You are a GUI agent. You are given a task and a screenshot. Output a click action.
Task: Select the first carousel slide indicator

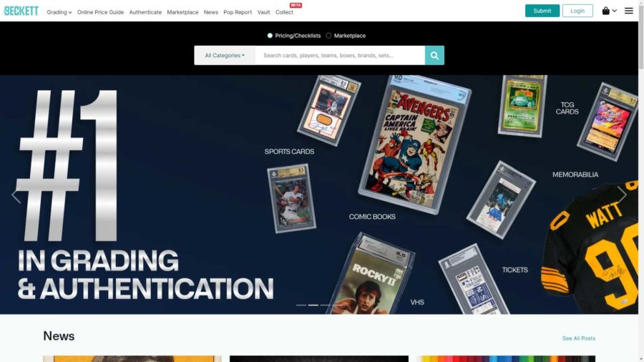pos(301,305)
